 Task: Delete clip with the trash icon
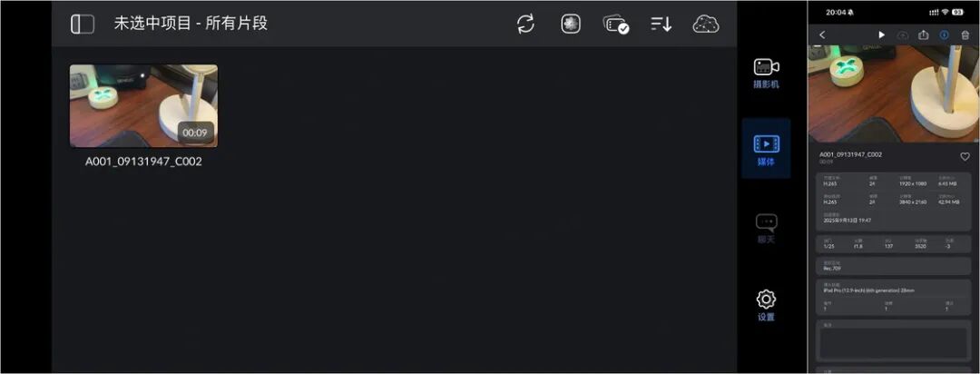965,35
